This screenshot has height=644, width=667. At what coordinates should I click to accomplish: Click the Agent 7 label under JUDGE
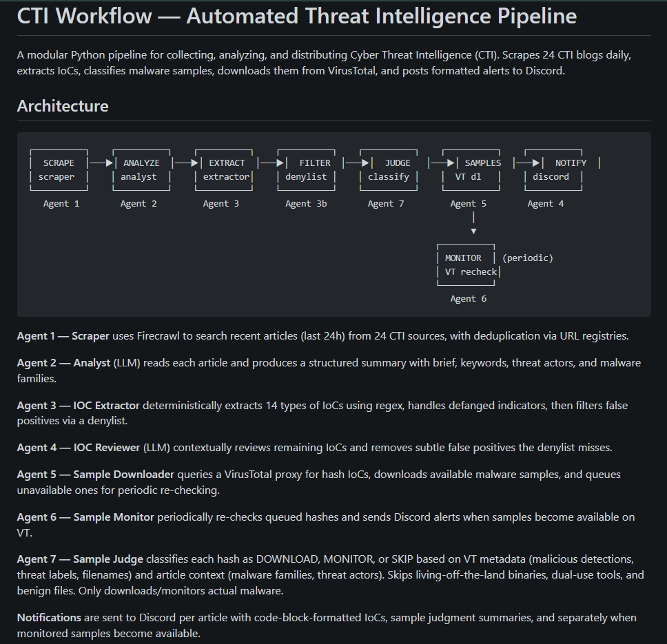(386, 204)
